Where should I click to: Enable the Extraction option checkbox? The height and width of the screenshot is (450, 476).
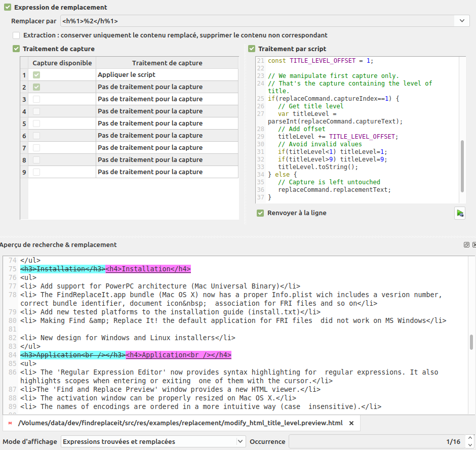point(17,35)
